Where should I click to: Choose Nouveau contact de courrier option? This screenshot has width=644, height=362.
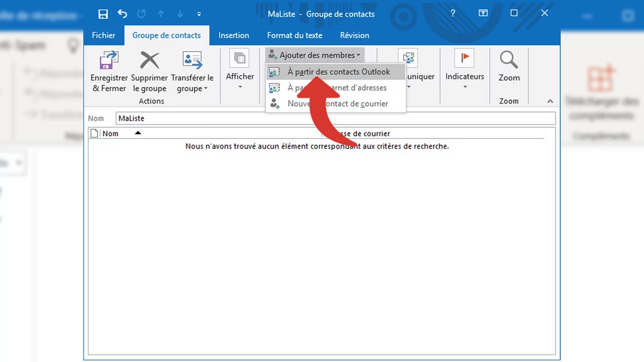337,104
